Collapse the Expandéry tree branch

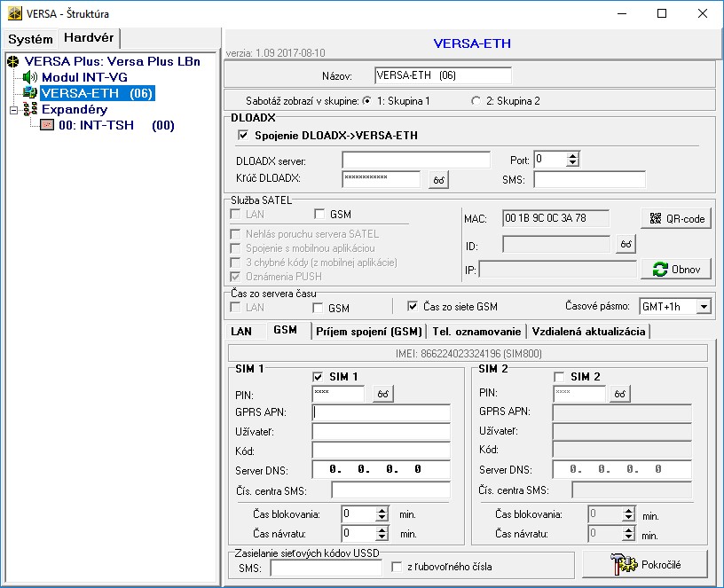(x=13, y=109)
